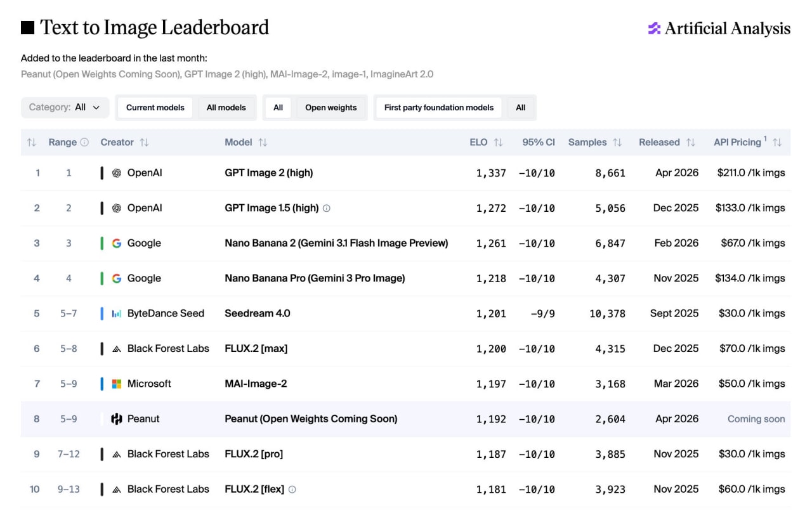812x513 pixels.
Task: Switch filter to All models
Action: (x=226, y=108)
